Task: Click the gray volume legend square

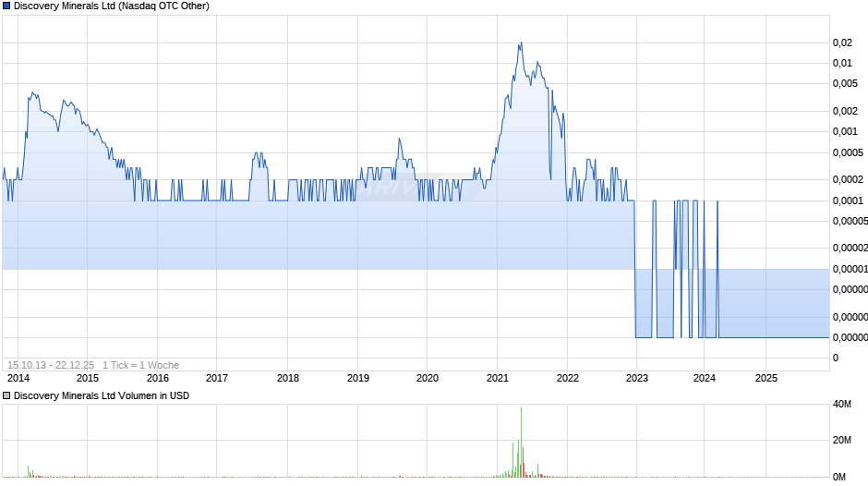Action: 6,395
